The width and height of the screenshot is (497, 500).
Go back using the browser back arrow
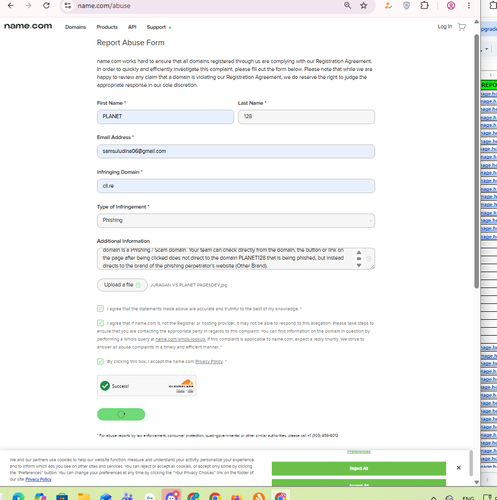tap(11, 6)
